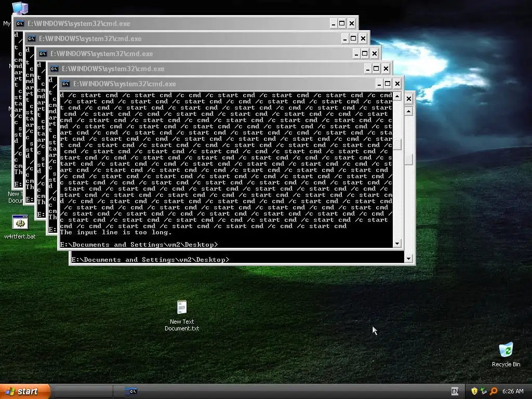Open the yellow security shield tray icon
Viewport: 532px width, 399px height.
(474, 391)
